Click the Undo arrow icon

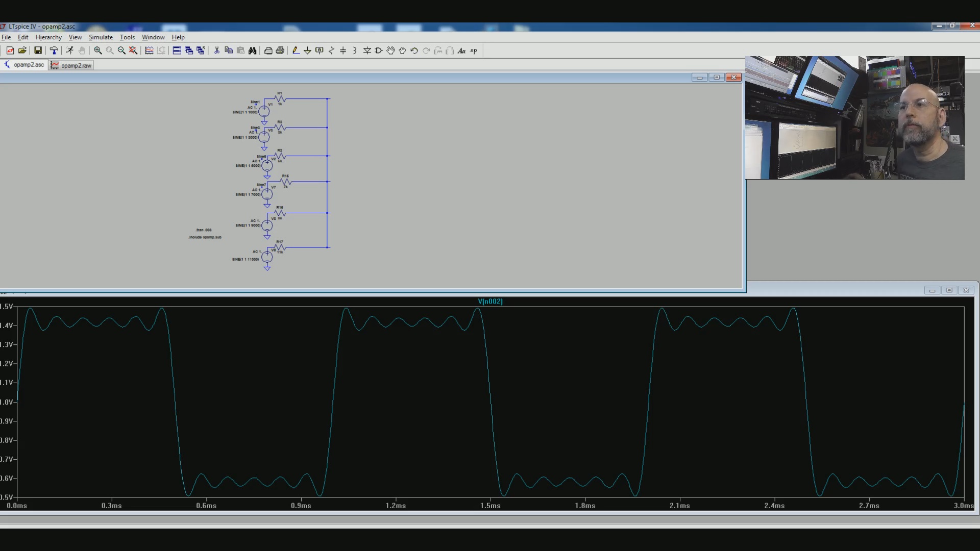(414, 51)
